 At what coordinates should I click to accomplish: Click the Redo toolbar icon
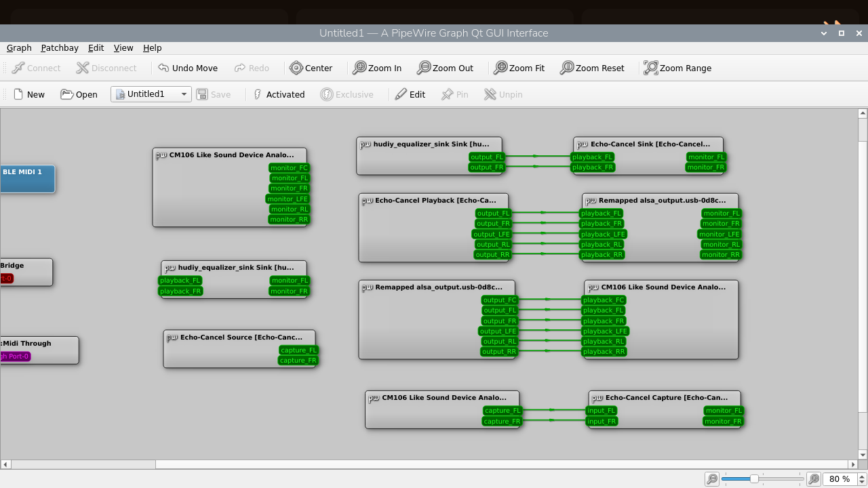[x=252, y=68]
